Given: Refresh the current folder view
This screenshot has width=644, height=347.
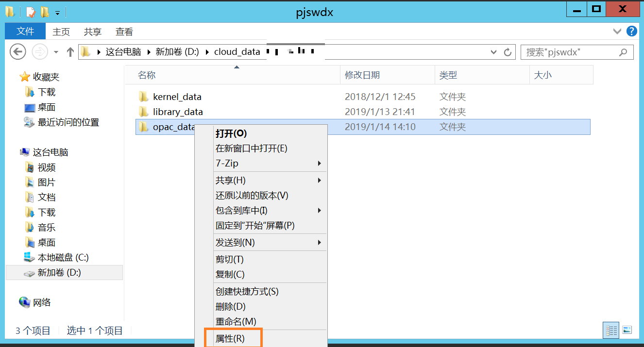Looking at the screenshot, I should click(508, 52).
